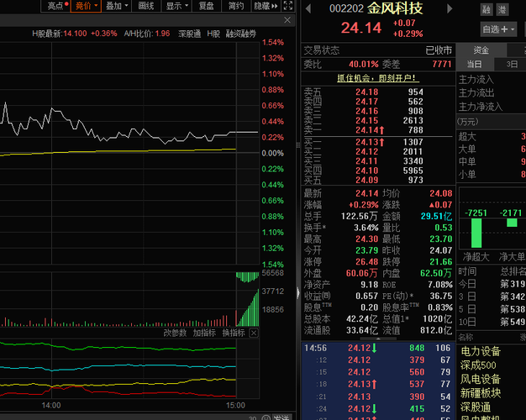The image size is (526, 420).
Task: Click the 港 Hong Kong connect badge
Action: point(502,10)
